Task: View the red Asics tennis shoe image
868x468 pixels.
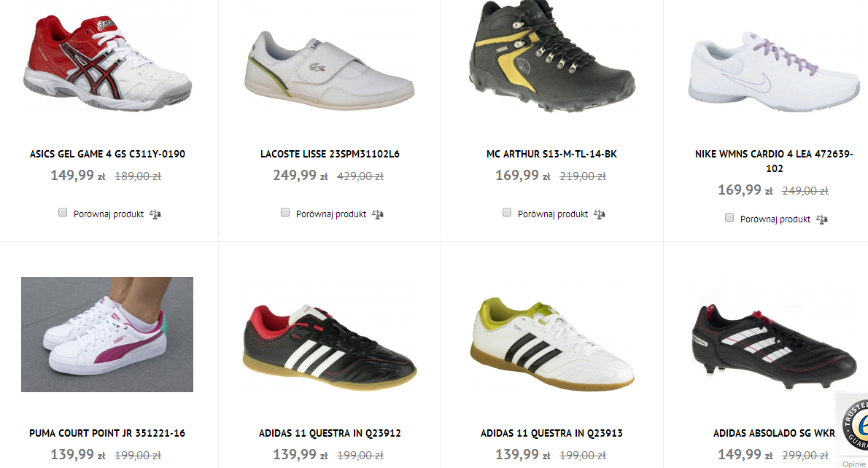Action: point(107,62)
